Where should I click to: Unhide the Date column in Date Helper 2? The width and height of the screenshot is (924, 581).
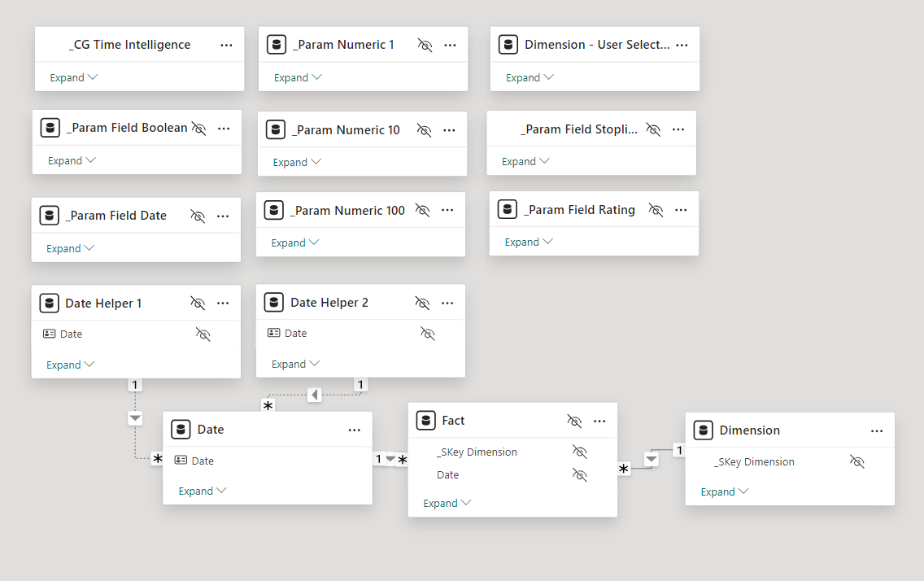pos(427,334)
